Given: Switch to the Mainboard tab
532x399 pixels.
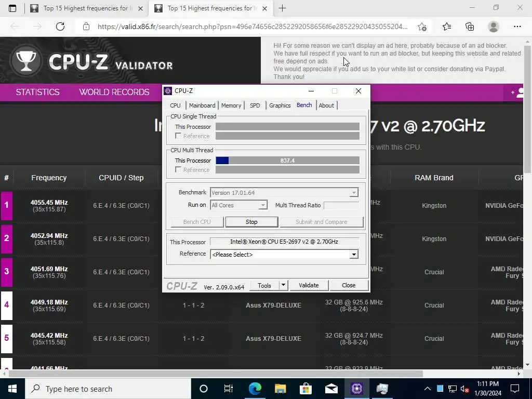Looking at the screenshot, I should pos(202,105).
